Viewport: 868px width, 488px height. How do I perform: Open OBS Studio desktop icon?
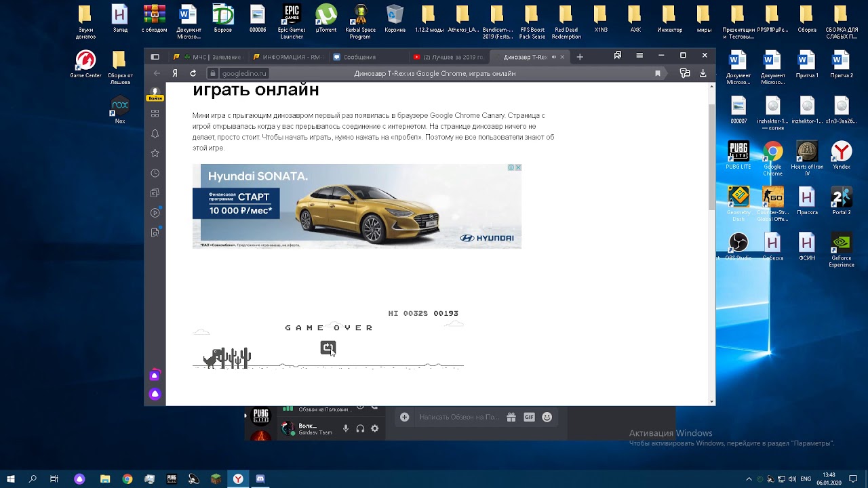738,247
